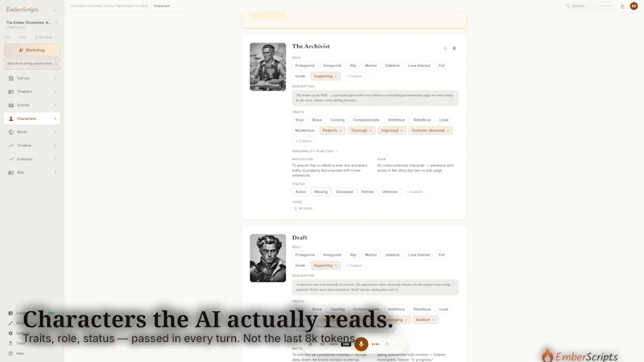644x362 pixels.
Task: Add Mysterious trait to The Archivist
Action: (304, 130)
